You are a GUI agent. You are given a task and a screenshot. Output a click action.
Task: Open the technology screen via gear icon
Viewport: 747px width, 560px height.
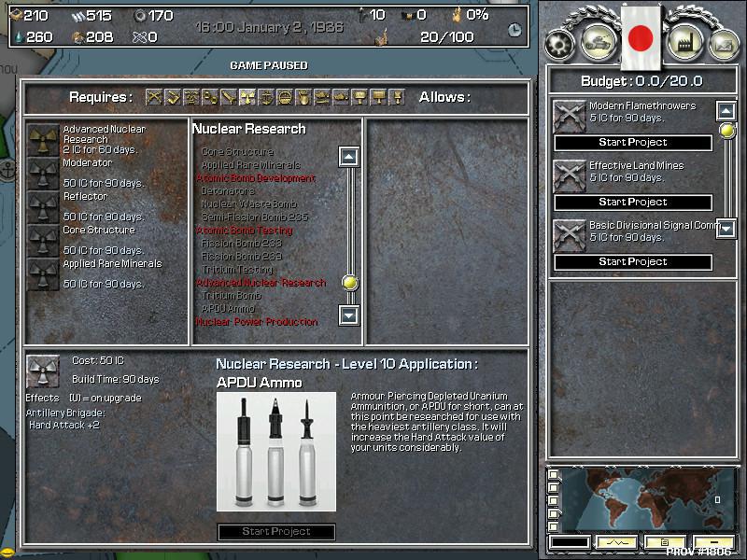[x=560, y=43]
